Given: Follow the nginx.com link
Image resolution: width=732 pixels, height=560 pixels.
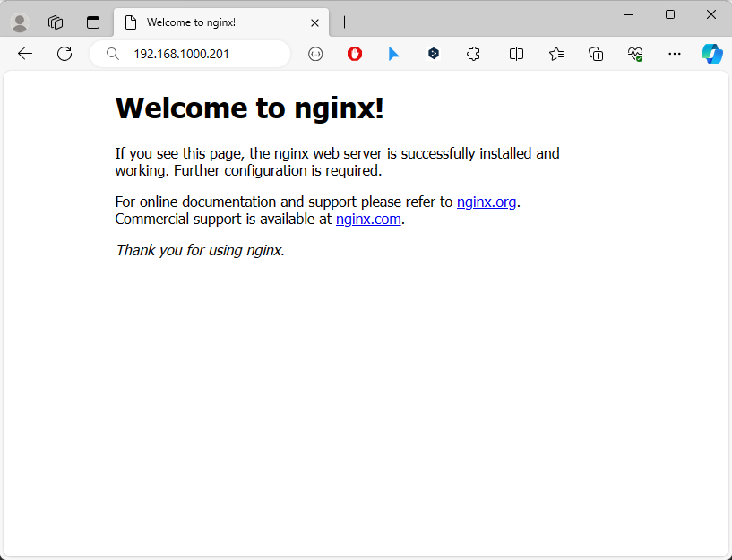Looking at the screenshot, I should (368, 219).
